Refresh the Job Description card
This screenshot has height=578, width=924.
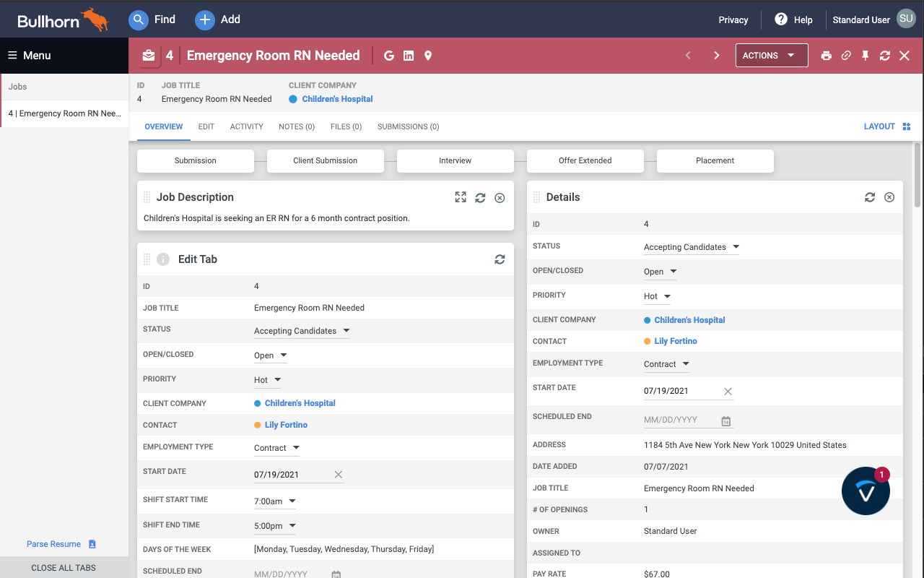pos(480,197)
